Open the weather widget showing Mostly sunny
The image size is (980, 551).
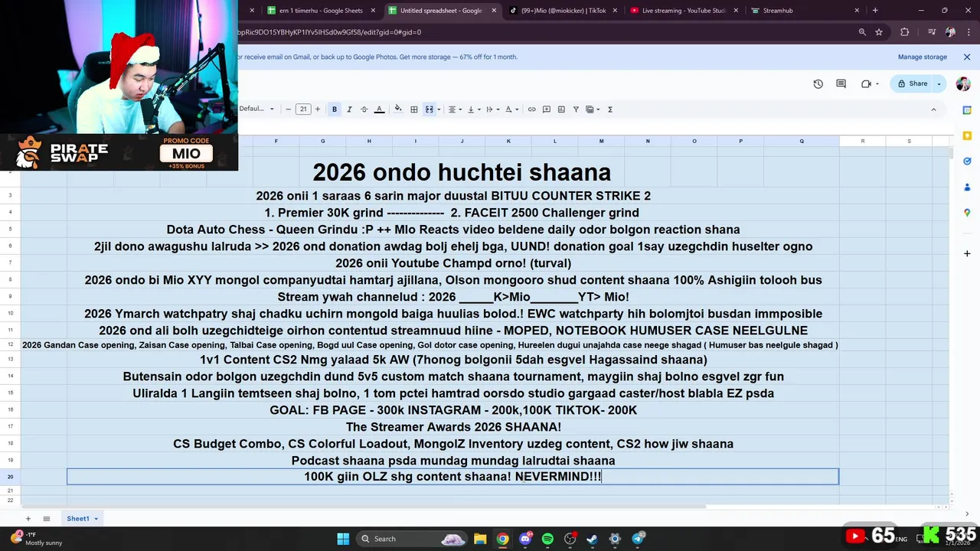coord(37,539)
